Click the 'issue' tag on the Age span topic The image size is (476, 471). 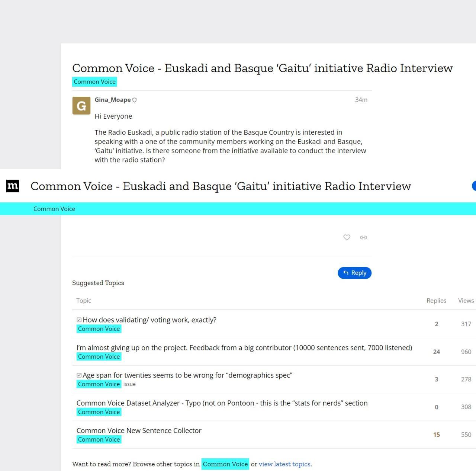click(129, 384)
